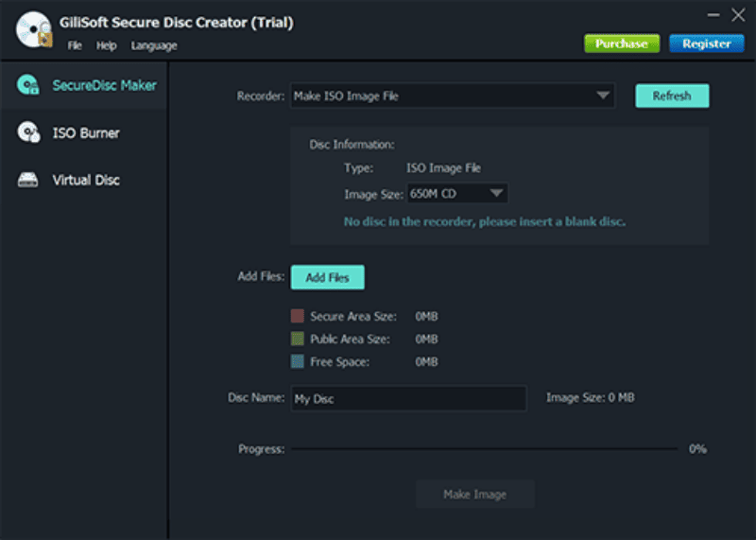Click the 'Free Space:' label
756x540 pixels.
(340, 362)
